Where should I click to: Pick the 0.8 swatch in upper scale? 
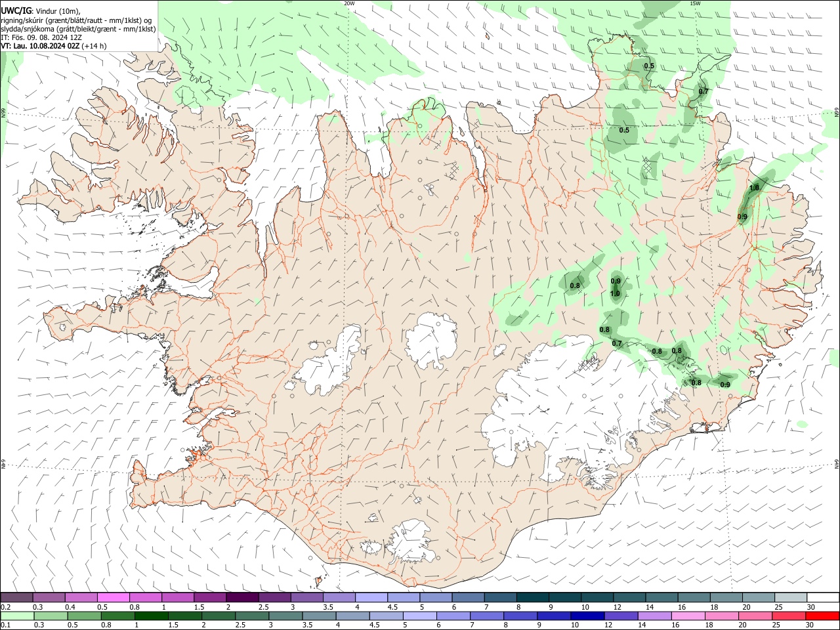145,597
